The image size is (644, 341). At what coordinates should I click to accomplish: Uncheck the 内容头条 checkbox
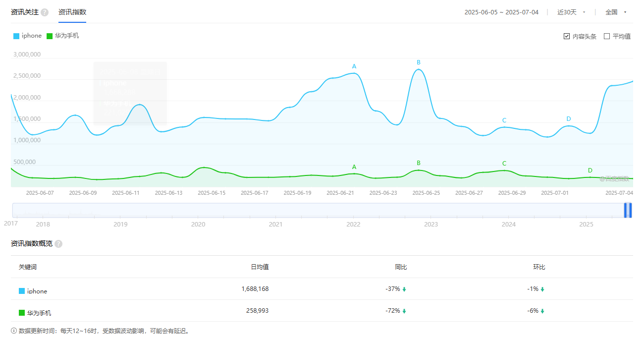tap(567, 36)
